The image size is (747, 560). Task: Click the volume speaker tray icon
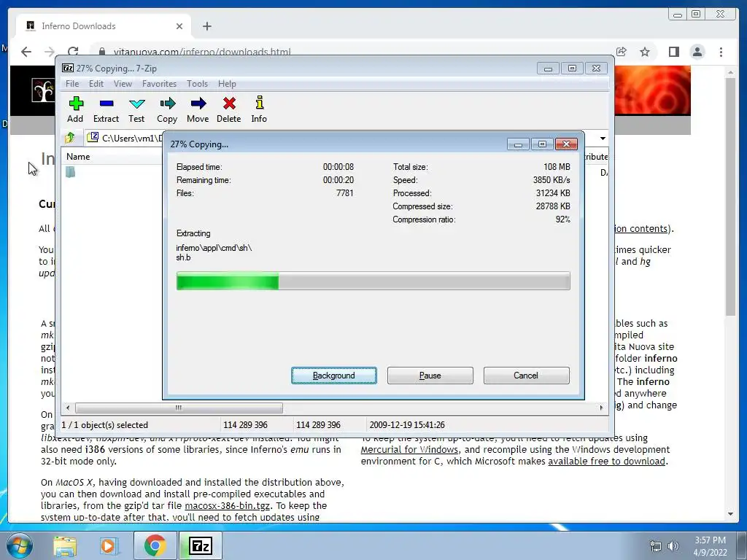pos(673,546)
